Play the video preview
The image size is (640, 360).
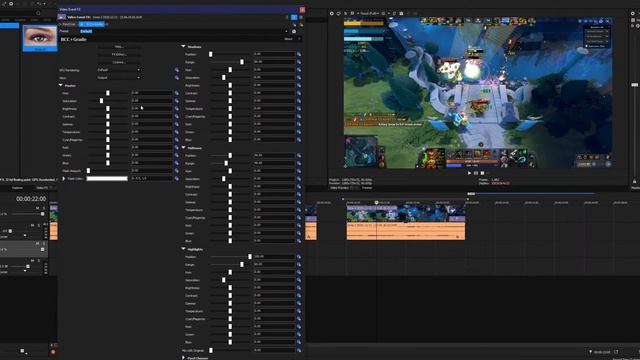click(469, 173)
